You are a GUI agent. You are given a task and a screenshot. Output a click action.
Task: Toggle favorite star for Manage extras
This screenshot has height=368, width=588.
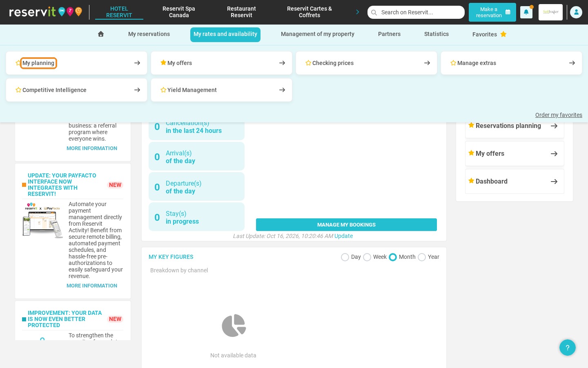coord(453,63)
